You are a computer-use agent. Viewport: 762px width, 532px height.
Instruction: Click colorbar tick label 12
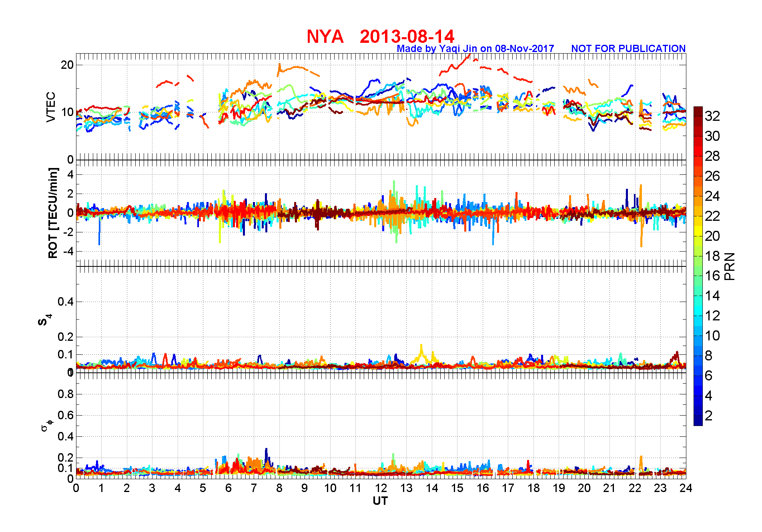[712, 316]
